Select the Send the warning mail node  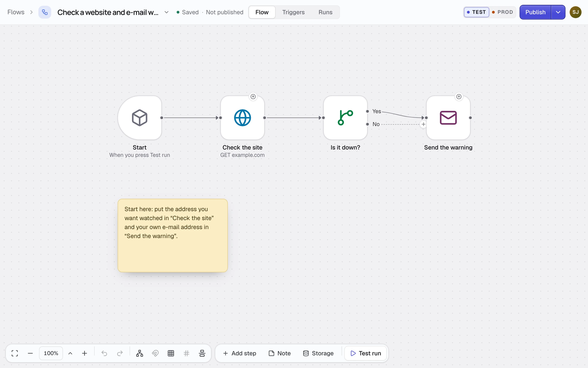tap(448, 118)
